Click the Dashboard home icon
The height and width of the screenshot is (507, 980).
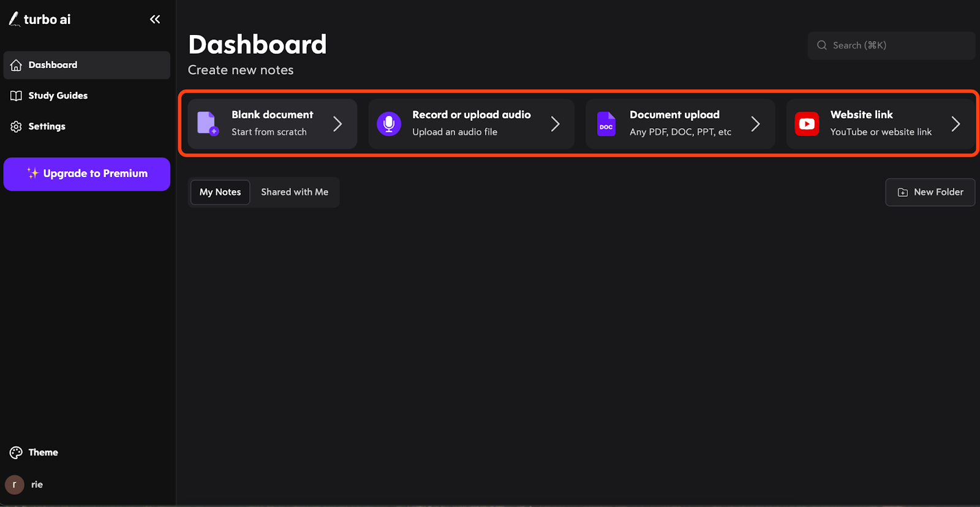[16, 65]
